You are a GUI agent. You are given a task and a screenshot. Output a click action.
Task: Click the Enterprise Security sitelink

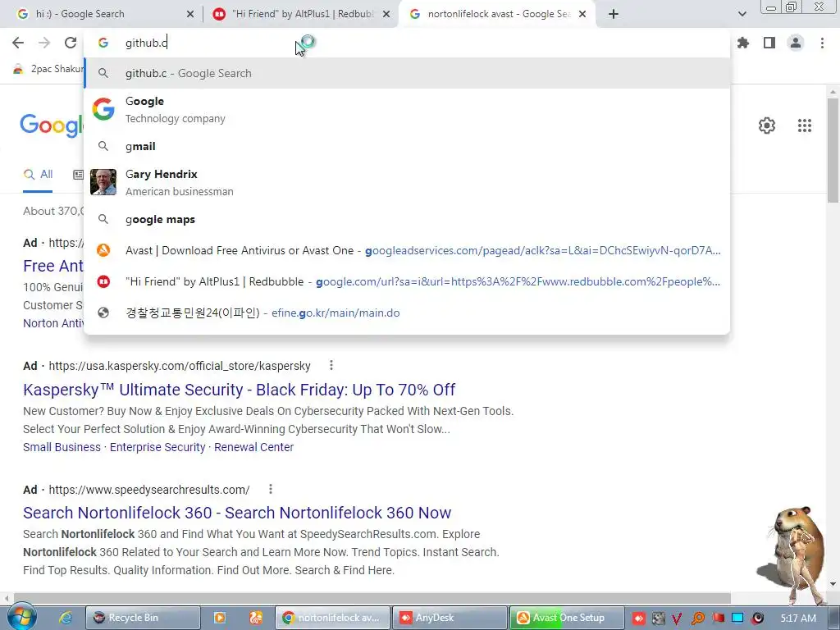tap(157, 447)
